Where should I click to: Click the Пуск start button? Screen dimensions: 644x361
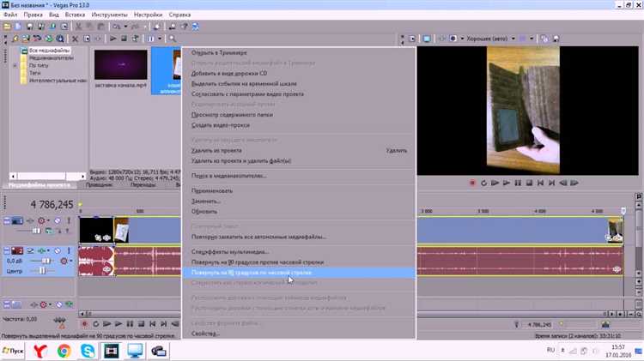13,352
